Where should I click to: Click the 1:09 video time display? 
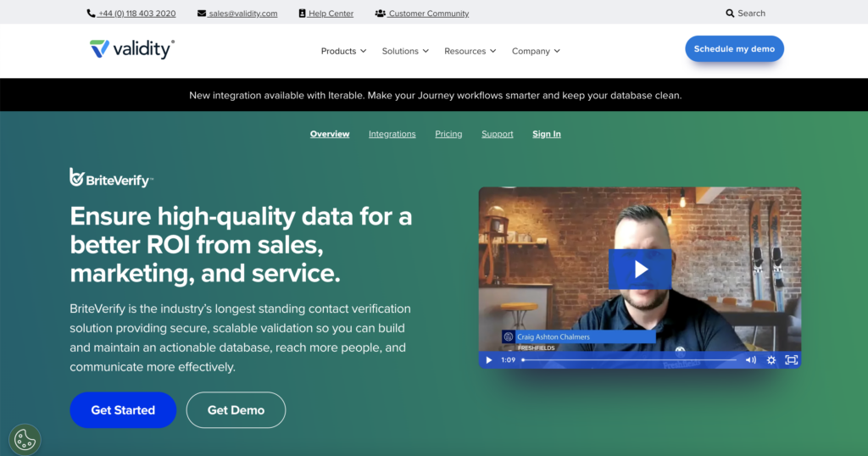pyautogui.click(x=509, y=360)
